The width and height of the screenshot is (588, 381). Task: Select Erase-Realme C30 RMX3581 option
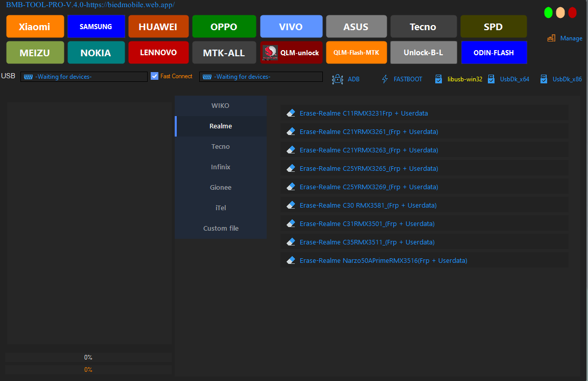(368, 205)
